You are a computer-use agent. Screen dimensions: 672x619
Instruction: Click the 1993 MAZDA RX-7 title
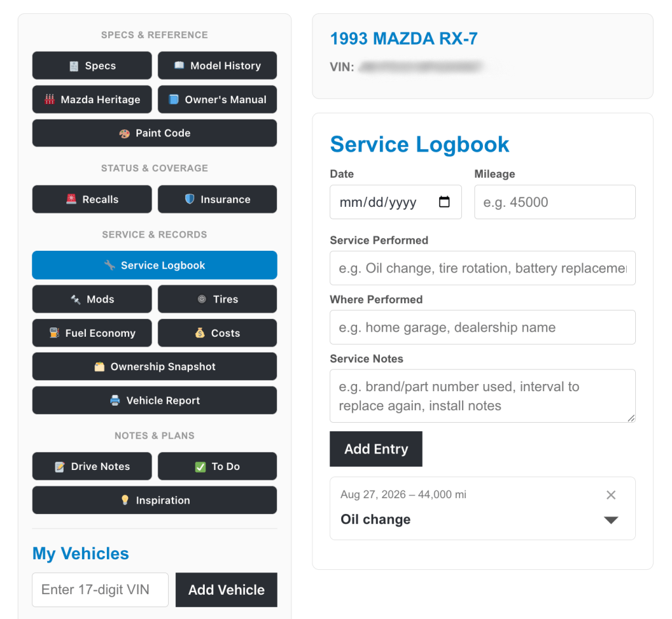[404, 39]
